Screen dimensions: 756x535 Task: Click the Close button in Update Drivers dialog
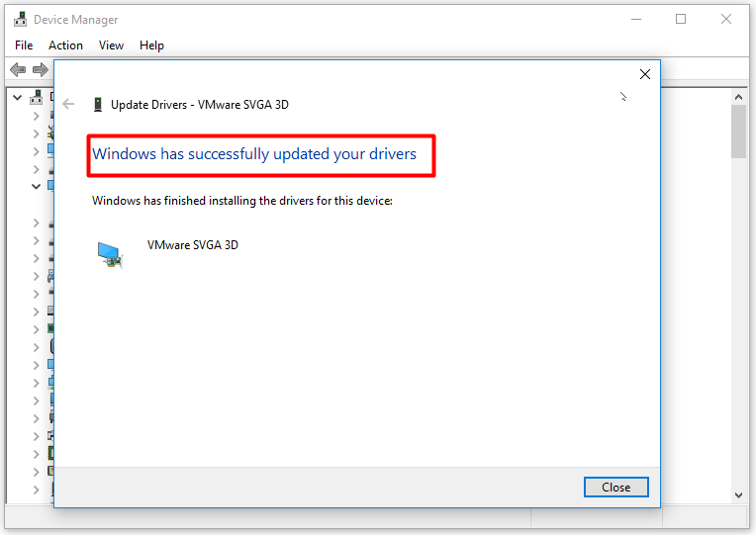[x=615, y=487]
